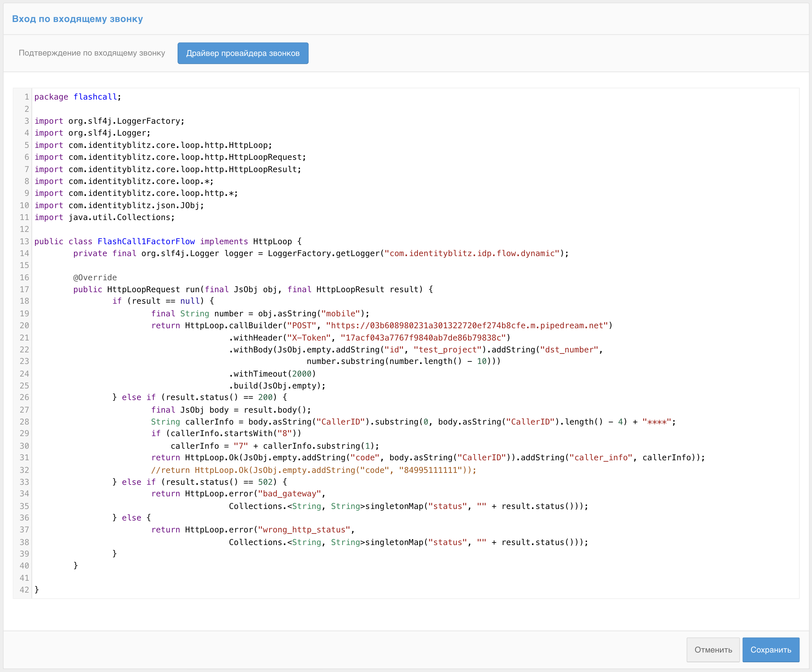Click the "bad_gateway" error string
This screenshot has height=672, width=812.
(291, 493)
